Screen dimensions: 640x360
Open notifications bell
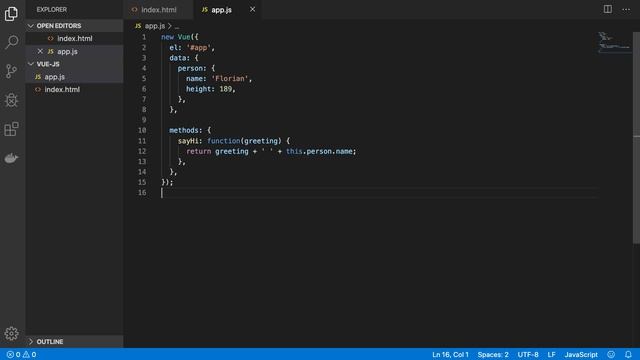tap(628, 354)
